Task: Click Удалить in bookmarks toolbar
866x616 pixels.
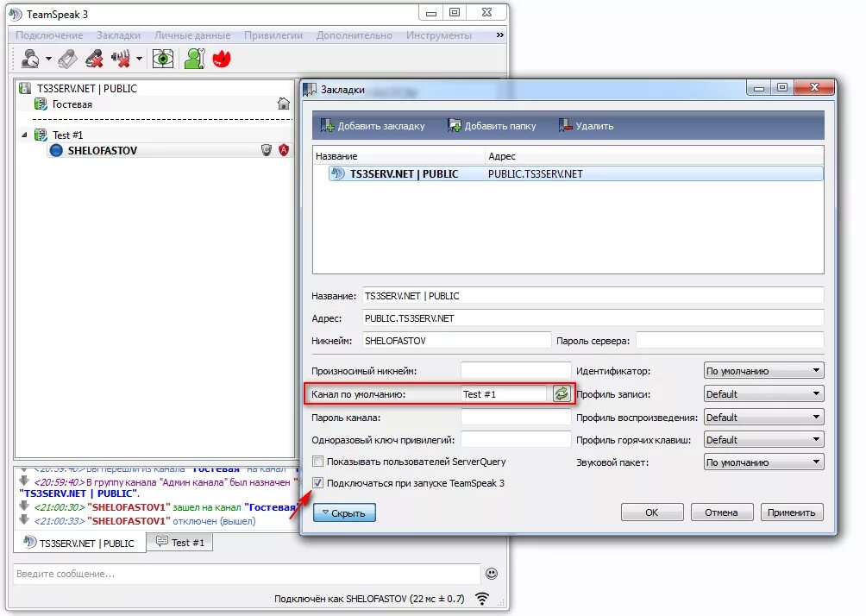Action: [586, 126]
